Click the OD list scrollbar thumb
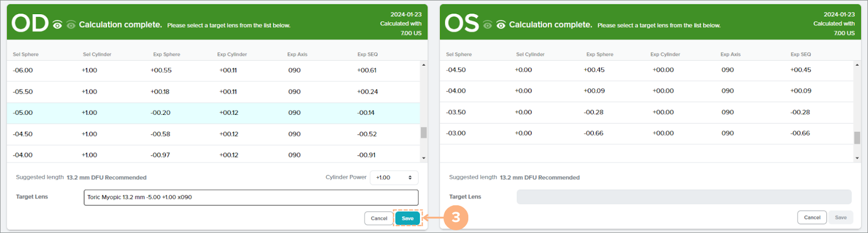868x233 pixels. point(424,133)
